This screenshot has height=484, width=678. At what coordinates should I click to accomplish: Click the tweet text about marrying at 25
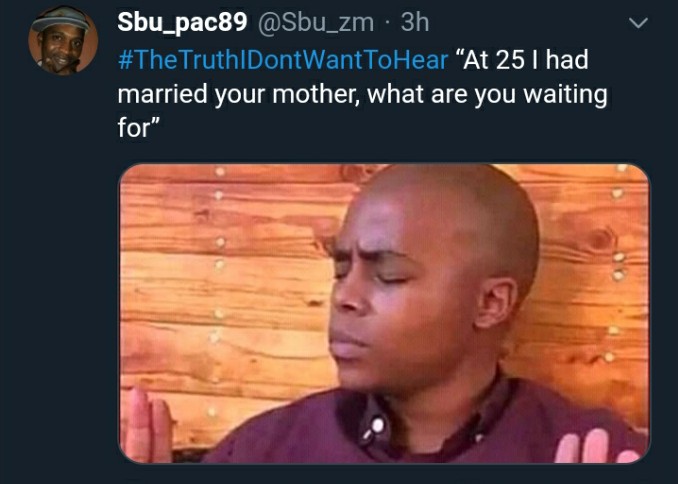click(x=362, y=94)
